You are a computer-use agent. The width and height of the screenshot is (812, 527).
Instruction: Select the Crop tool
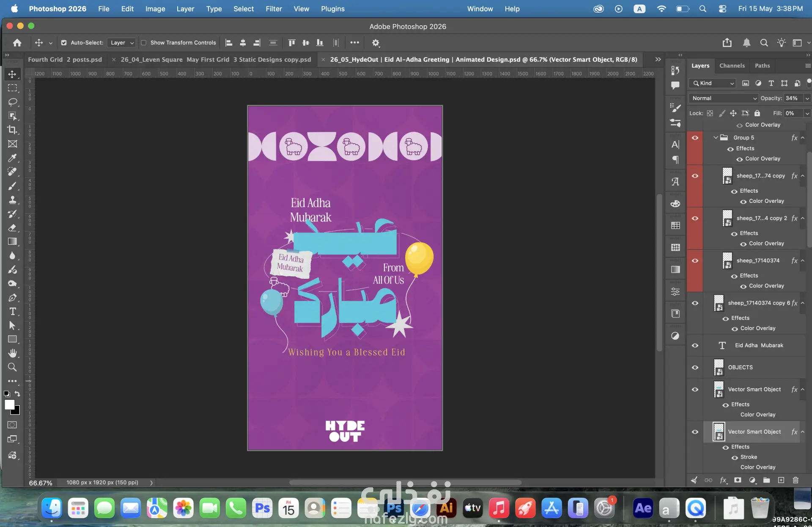pyautogui.click(x=13, y=130)
